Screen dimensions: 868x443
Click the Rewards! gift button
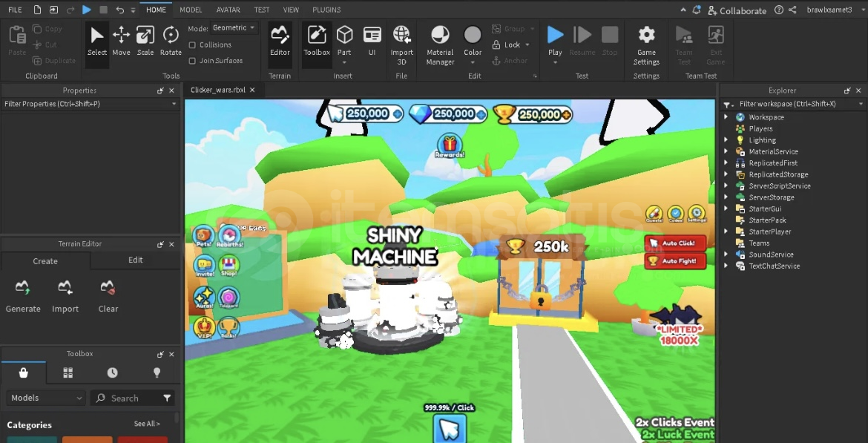(450, 146)
